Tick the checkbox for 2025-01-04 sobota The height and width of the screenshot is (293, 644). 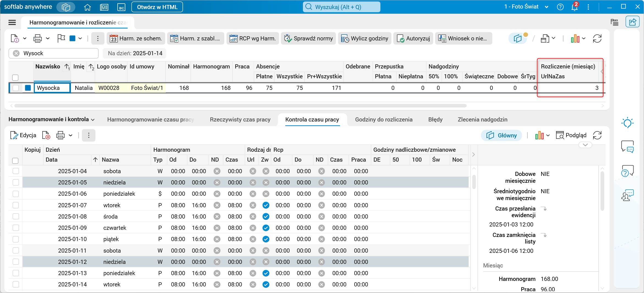[x=16, y=171]
